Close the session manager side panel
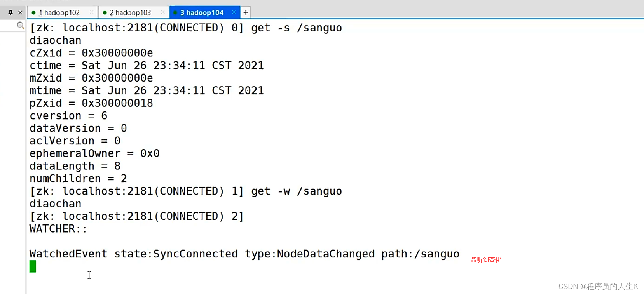 coord(20,12)
